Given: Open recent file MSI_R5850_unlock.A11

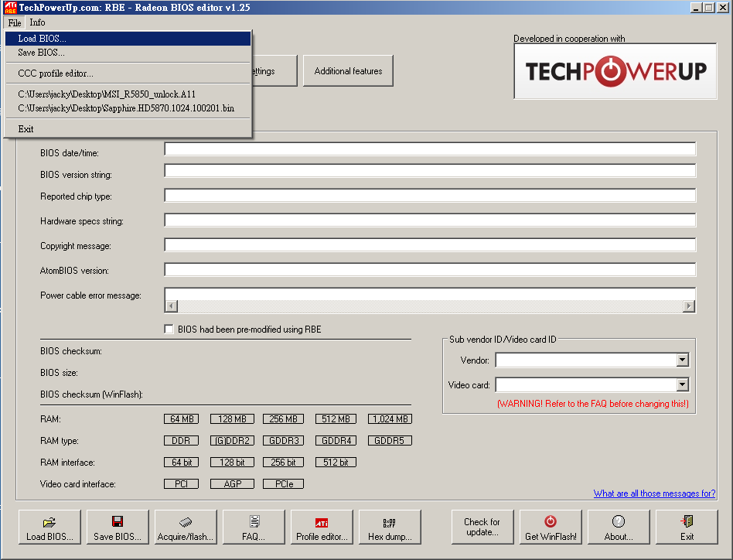Looking at the screenshot, I should 128,94.
